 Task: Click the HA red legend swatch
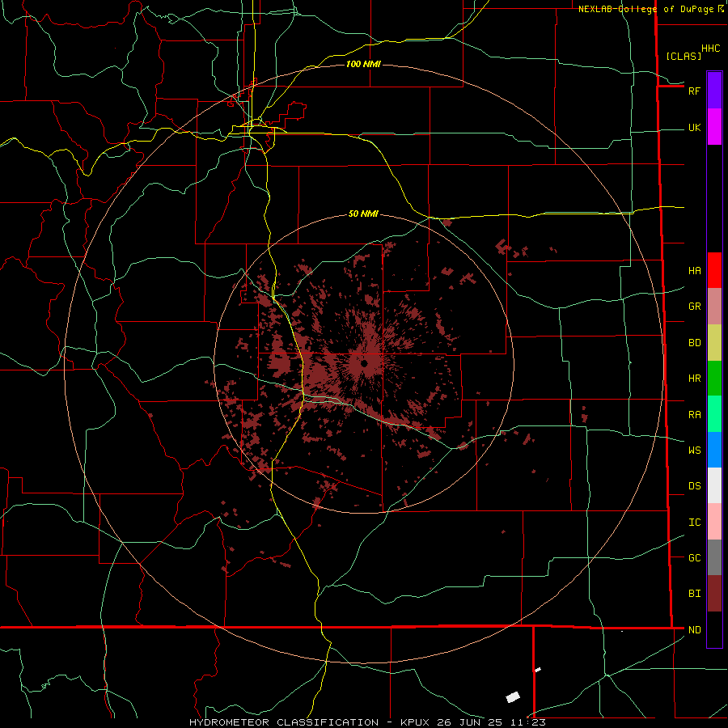[714, 270]
